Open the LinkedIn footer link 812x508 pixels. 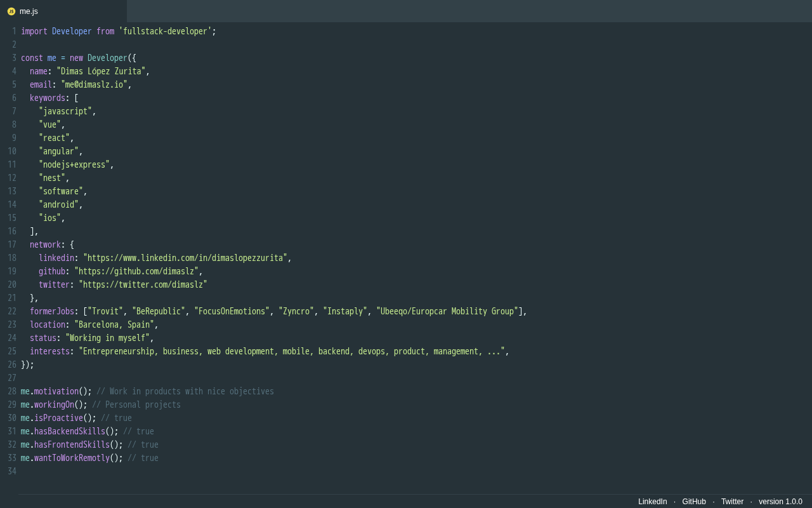coord(652,502)
